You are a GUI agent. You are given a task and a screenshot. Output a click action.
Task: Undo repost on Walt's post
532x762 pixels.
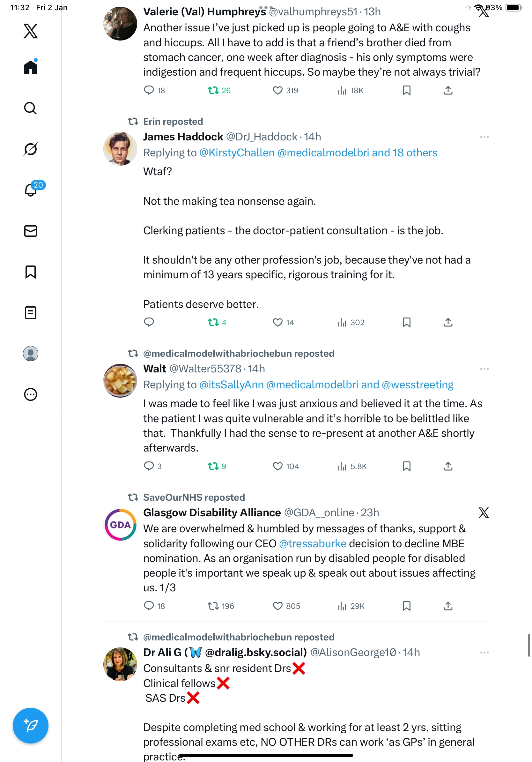(x=213, y=466)
